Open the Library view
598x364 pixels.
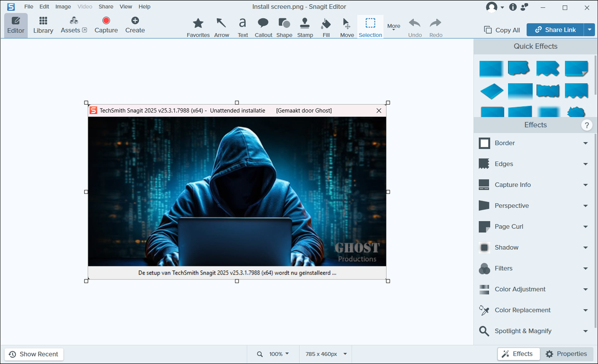tap(43, 25)
